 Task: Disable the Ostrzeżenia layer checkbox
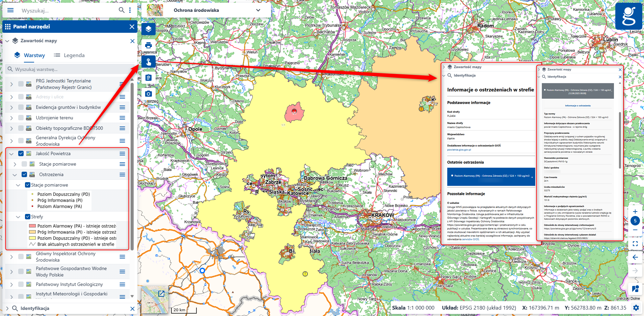point(24,174)
